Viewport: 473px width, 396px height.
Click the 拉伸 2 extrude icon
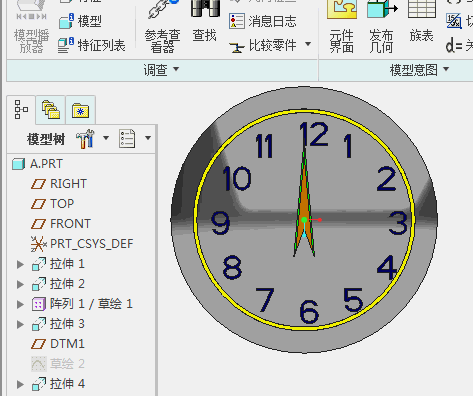pos(39,284)
